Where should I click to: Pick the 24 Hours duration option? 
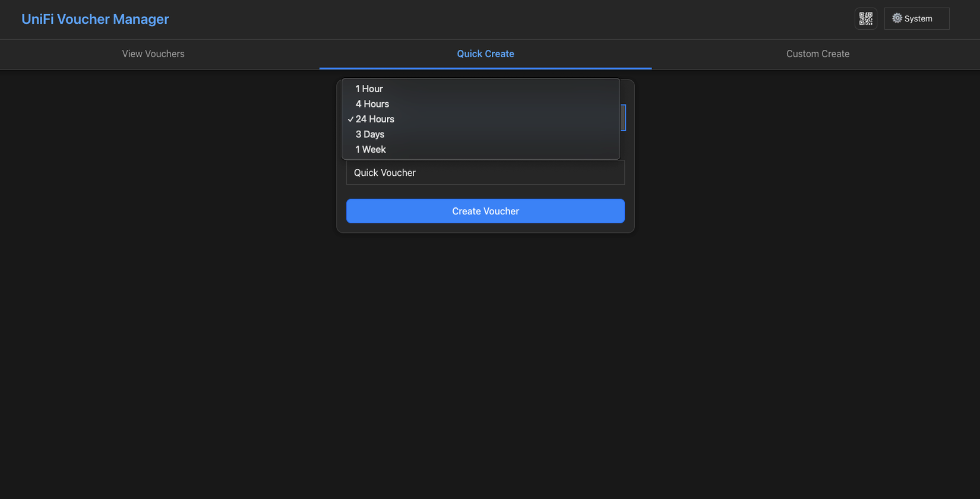[481, 119]
